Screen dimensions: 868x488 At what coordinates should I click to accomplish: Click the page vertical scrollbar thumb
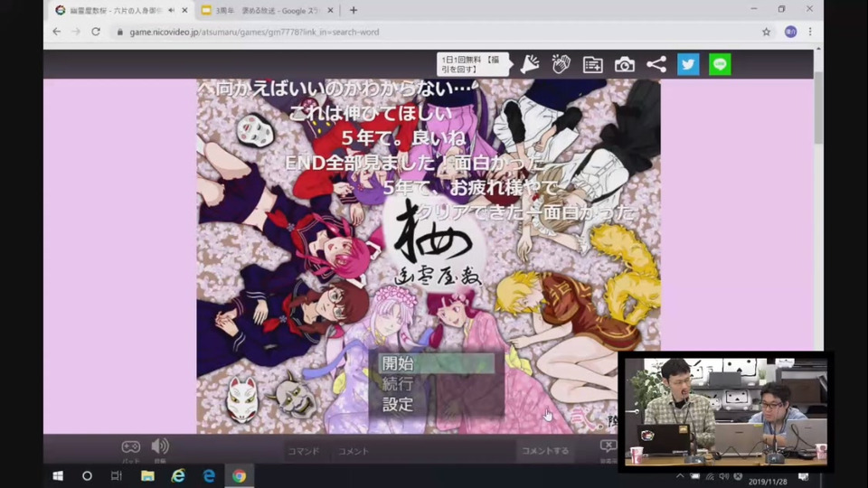tap(818, 108)
